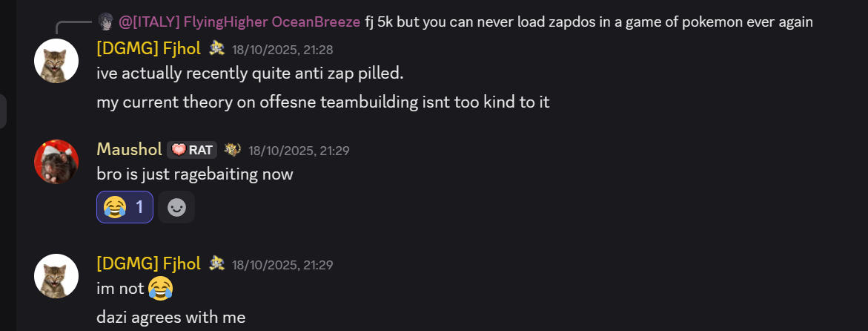Click the @[ITALY] FlyingHigher OceanBreeze reply username
868x331 pixels.
(239, 22)
